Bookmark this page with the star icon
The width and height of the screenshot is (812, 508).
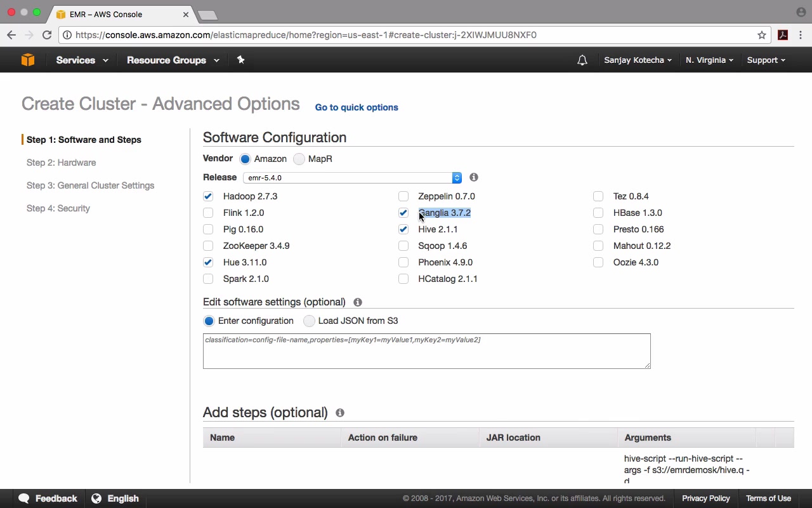tap(762, 35)
